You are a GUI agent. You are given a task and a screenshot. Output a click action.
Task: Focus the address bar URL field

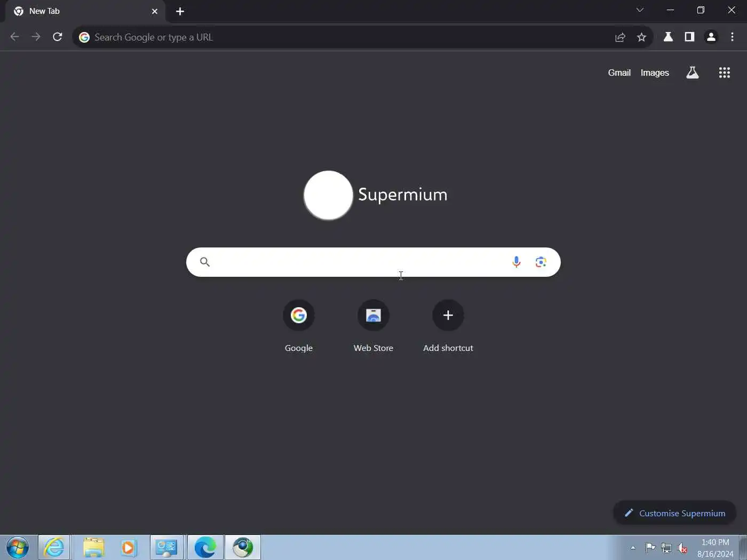(x=347, y=37)
